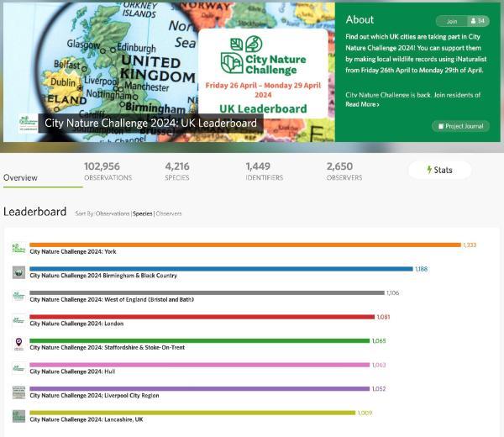Sort leaderboard by Species
Screen dimensions: 504x437
(x=143, y=214)
